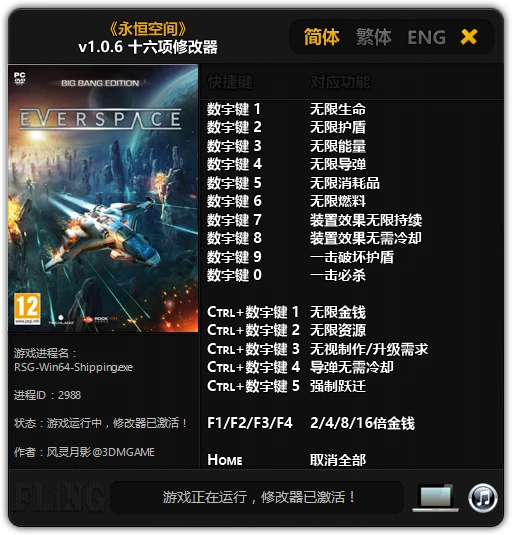512x535 pixels.
Task: Toggle 无限燃料 option
Action: coord(338,201)
